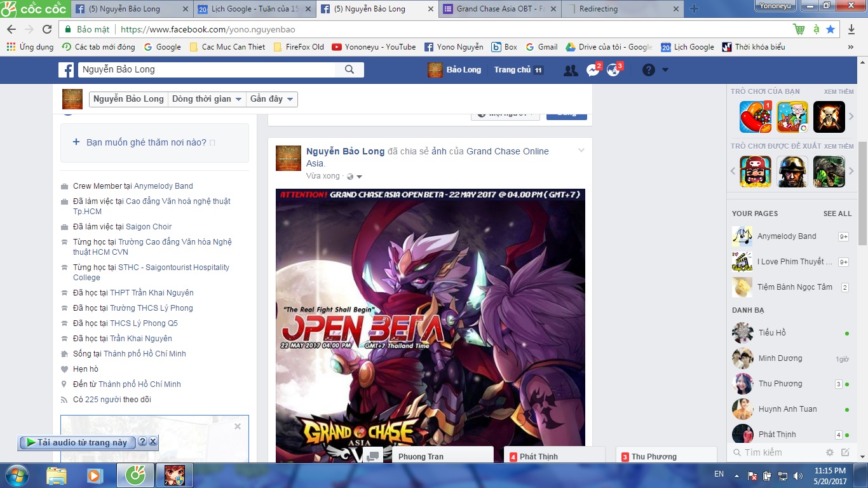Open notifications globe icon with 3 badge

coord(614,69)
